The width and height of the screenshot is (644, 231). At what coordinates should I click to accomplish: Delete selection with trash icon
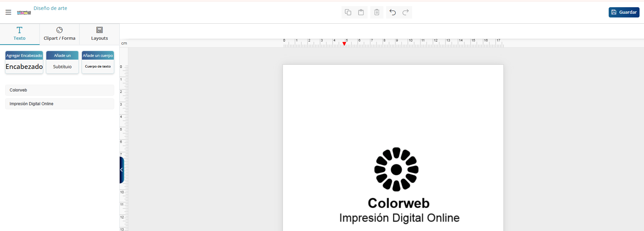click(x=377, y=12)
